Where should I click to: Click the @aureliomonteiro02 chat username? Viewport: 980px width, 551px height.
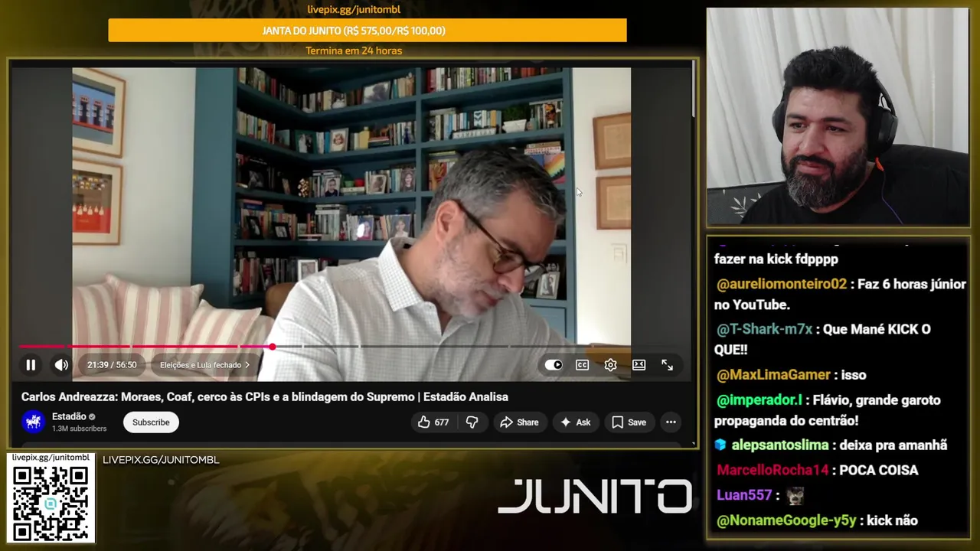(782, 284)
